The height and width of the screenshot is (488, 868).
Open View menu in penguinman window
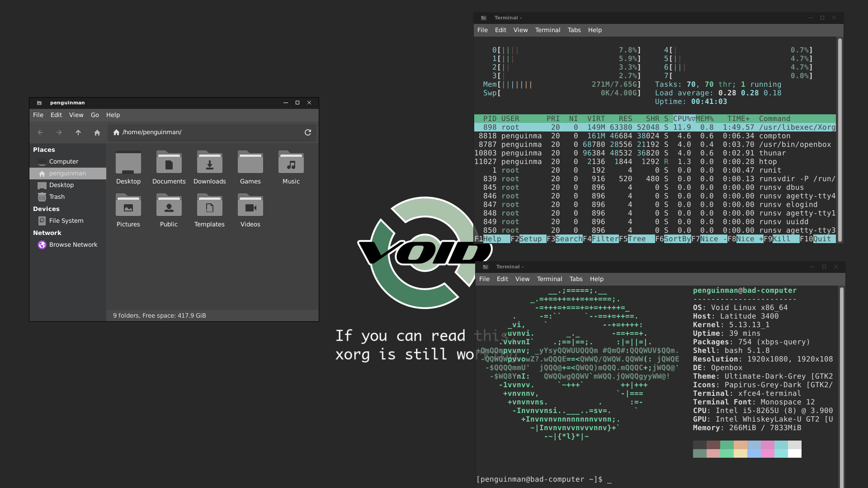point(76,115)
